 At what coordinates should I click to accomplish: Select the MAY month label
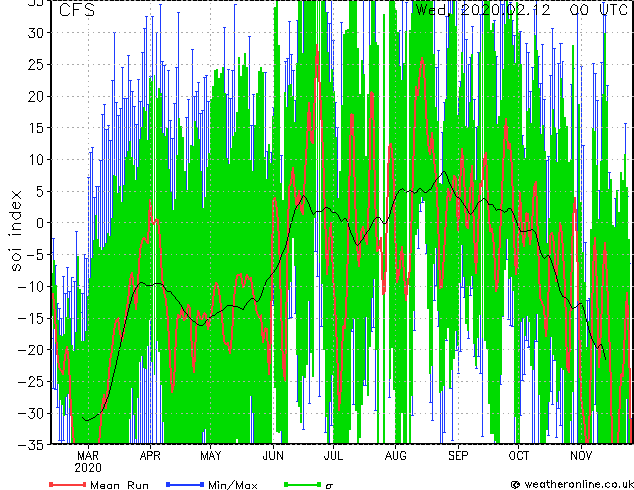click(x=211, y=456)
